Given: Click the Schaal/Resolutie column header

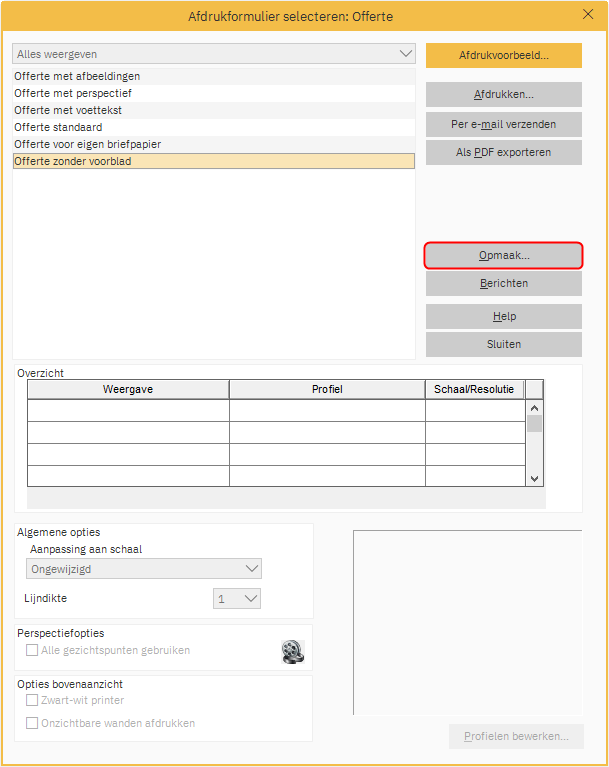Looking at the screenshot, I should pyautogui.click(x=474, y=389).
